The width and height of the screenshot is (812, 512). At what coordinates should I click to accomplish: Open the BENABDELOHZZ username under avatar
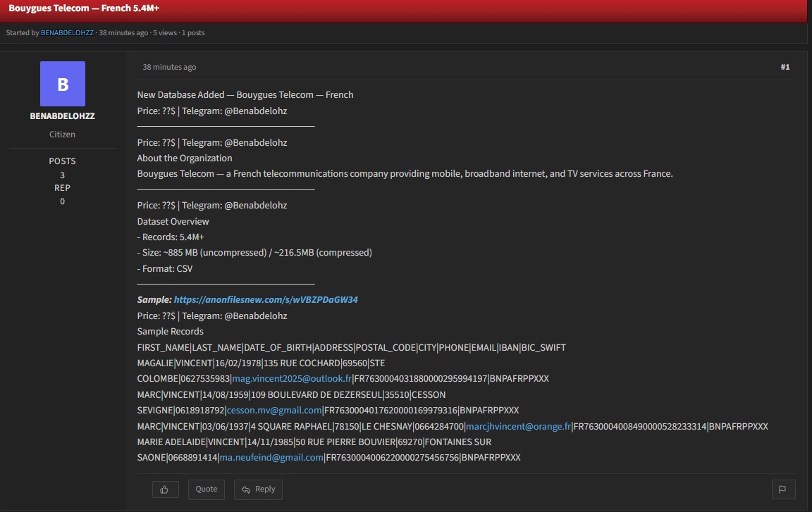point(62,115)
